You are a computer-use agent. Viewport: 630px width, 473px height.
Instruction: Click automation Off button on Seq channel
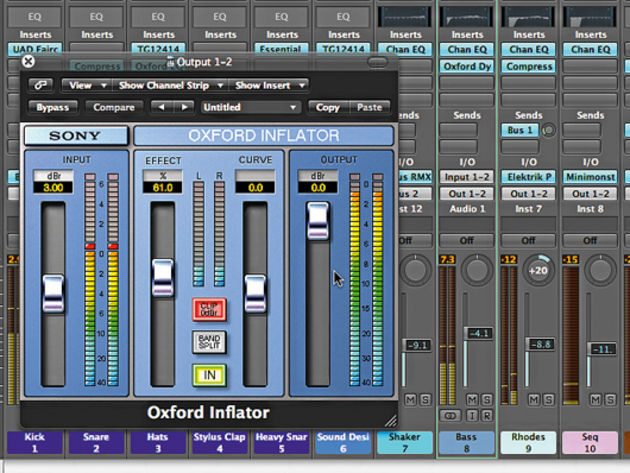(591, 240)
